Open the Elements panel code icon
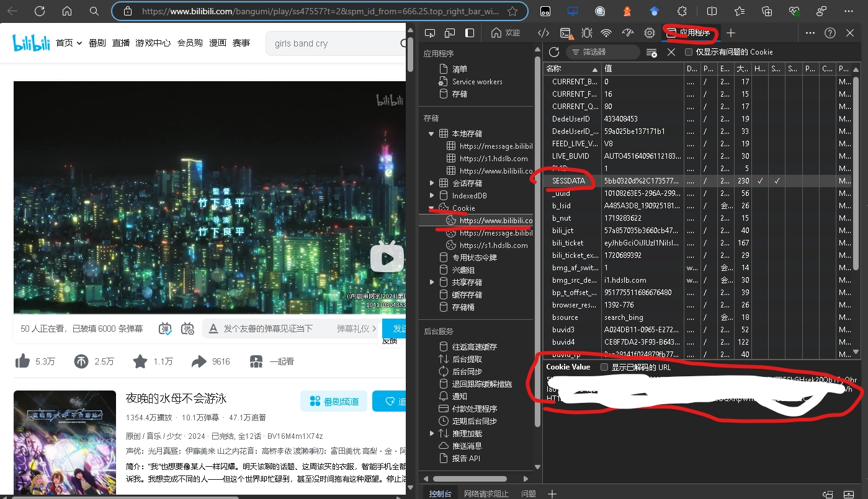The width and height of the screenshot is (868, 499). [x=544, y=33]
